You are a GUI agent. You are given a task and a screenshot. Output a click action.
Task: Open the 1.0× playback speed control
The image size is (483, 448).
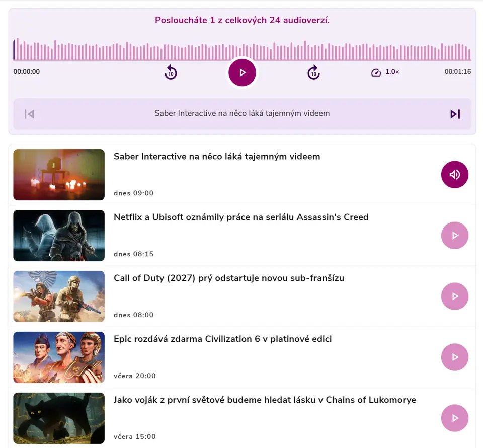coord(385,72)
